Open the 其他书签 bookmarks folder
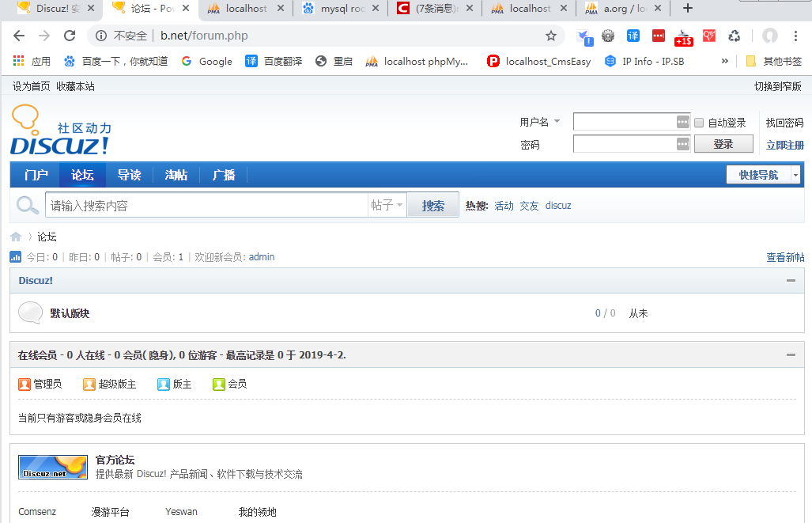Screen dimensions: 812x523 click(774, 61)
